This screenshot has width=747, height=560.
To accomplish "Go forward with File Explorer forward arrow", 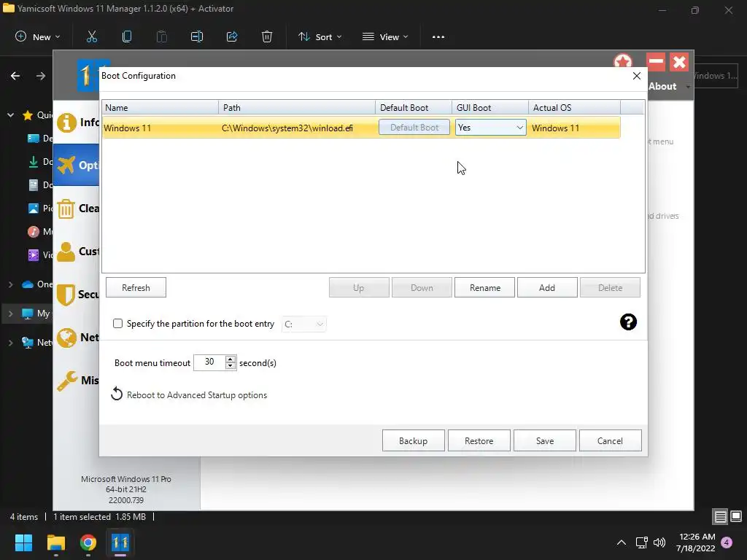I will click(41, 76).
